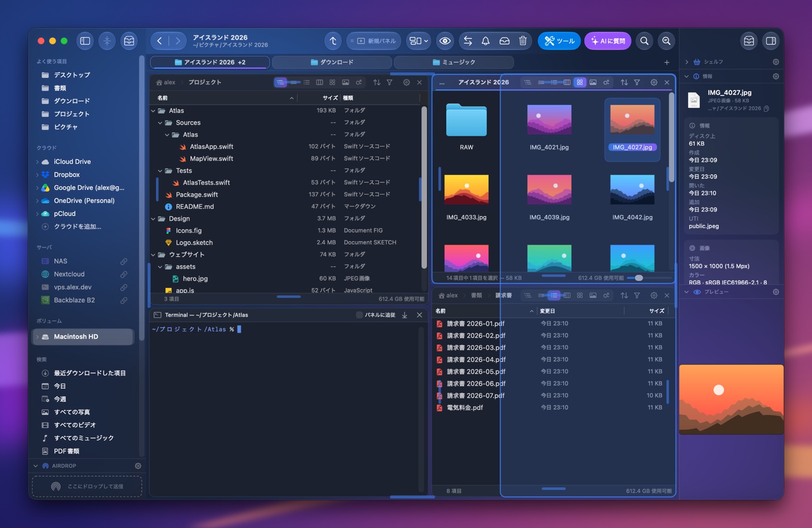Go up to the parent folder
This screenshot has height=528, width=812.
pos(333,41)
